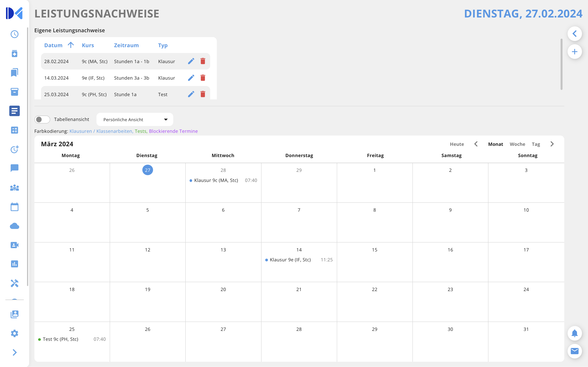Collapse panel with top-right chevron button
The width and height of the screenshot is (588, 367).
click(574, 33)
